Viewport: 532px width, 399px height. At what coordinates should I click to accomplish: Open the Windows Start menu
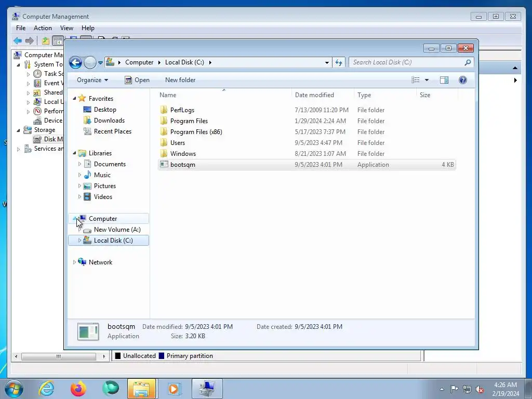pyautogui.click(x=14, y=389)
